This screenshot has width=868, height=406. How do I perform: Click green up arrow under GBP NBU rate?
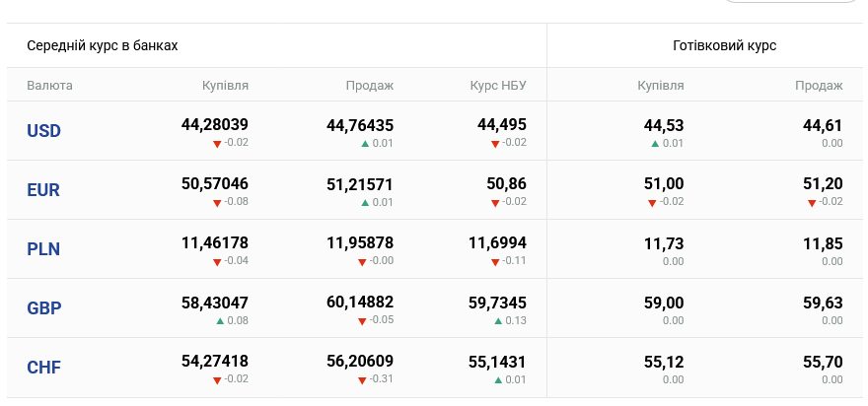click(x=498, y=321)
